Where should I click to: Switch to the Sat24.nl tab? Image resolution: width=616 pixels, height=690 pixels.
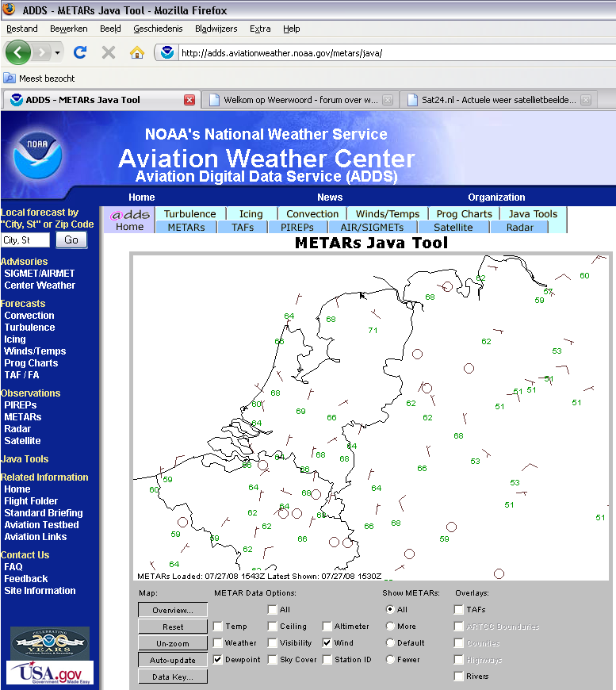click(499, 100)
